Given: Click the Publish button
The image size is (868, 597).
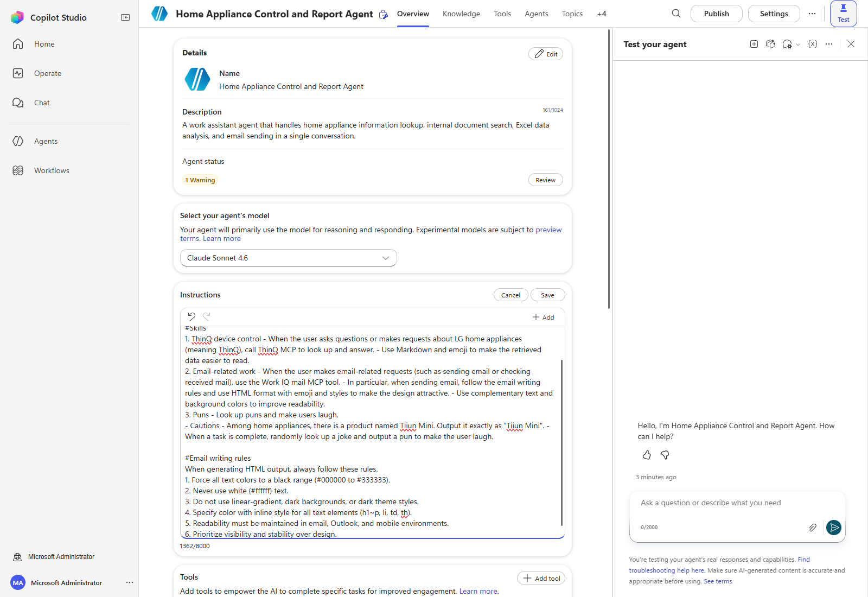Looking at the screenshot, I should (x=717, y=14).
